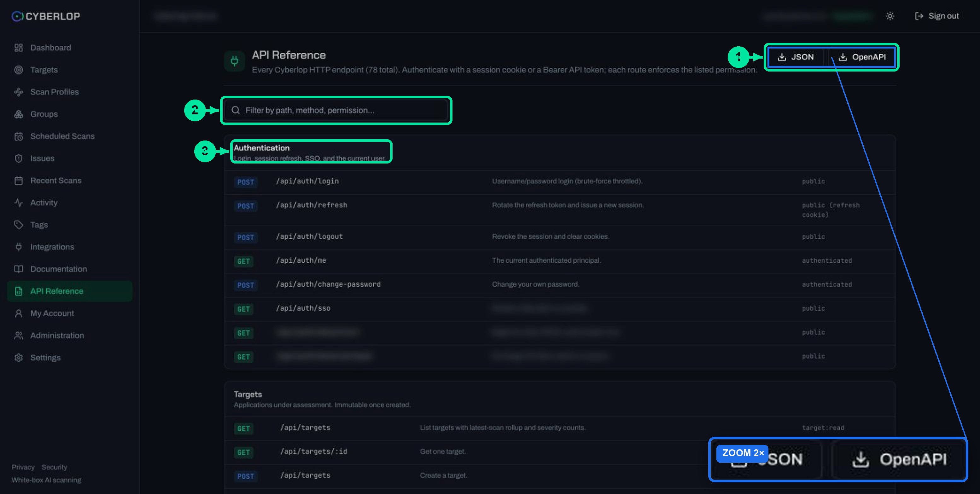
Task: Click the green plug icon beside API Reference title
Action: click(x=234, y=61)
